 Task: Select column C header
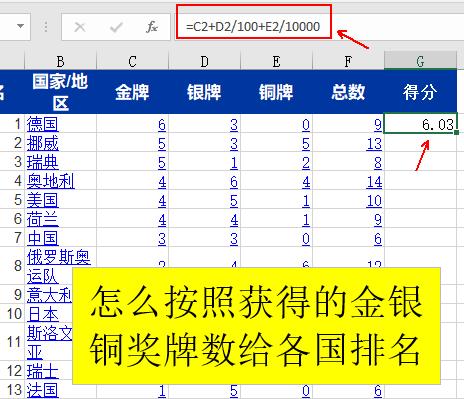132,61
